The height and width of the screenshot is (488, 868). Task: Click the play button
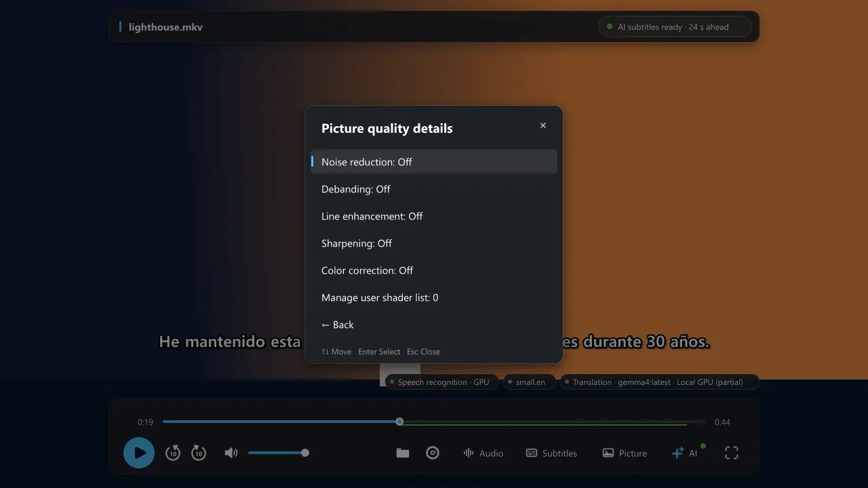[139, 453]
